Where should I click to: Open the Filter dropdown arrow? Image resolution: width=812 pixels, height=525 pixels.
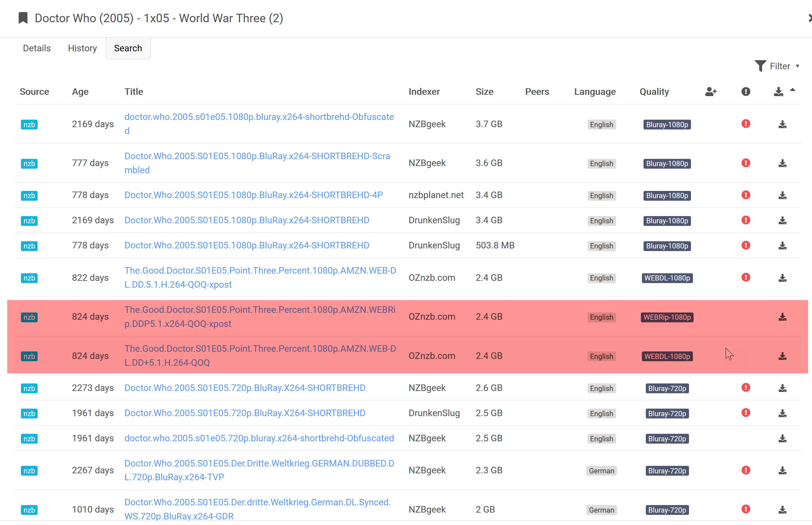tap(797, 66)
